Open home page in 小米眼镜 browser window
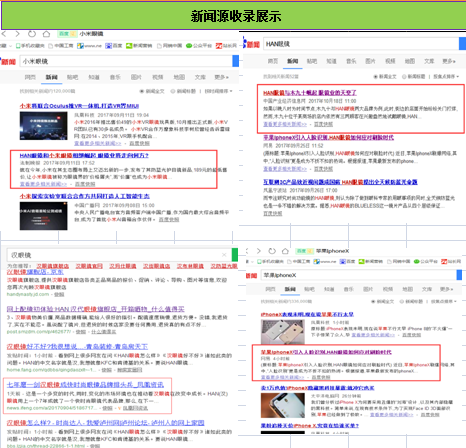The height and width of the screenshot is (448, 466). (46, 34)
